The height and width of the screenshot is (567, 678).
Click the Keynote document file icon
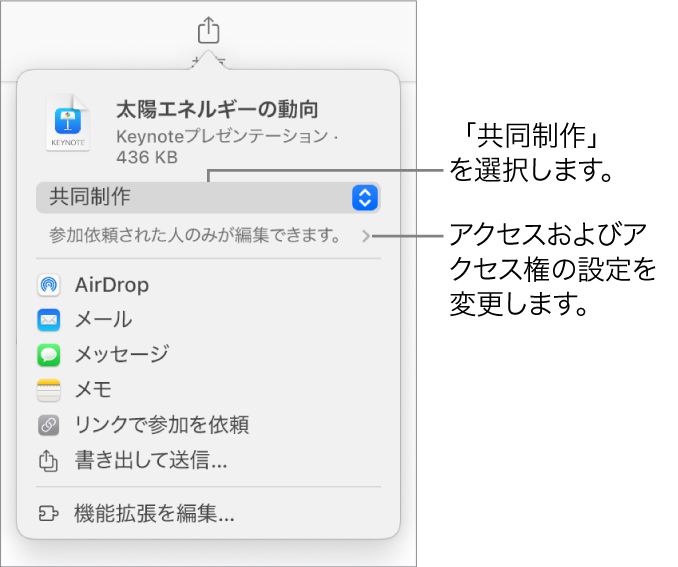click(68, 122)
